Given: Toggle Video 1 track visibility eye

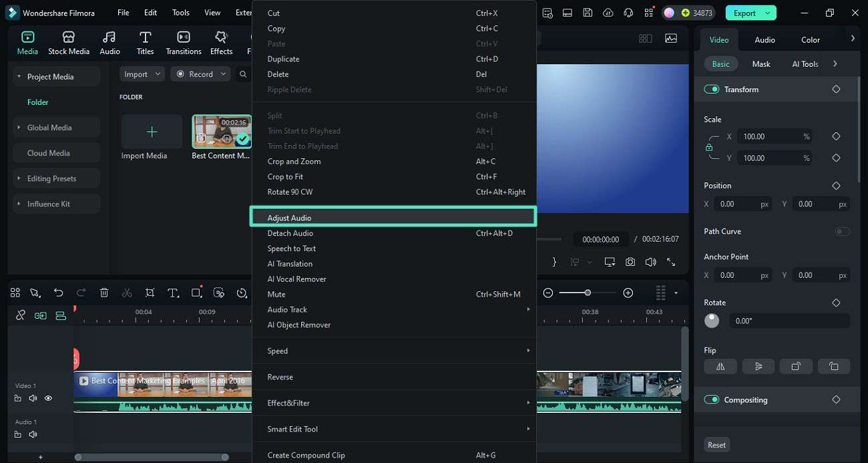Looking at the screenshot, I should point(48,398).
